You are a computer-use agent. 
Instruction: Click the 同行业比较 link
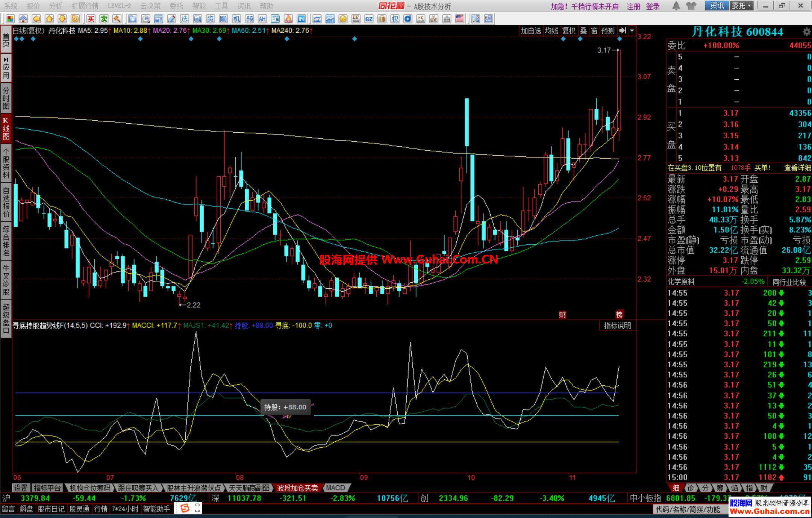coord(789,282)
